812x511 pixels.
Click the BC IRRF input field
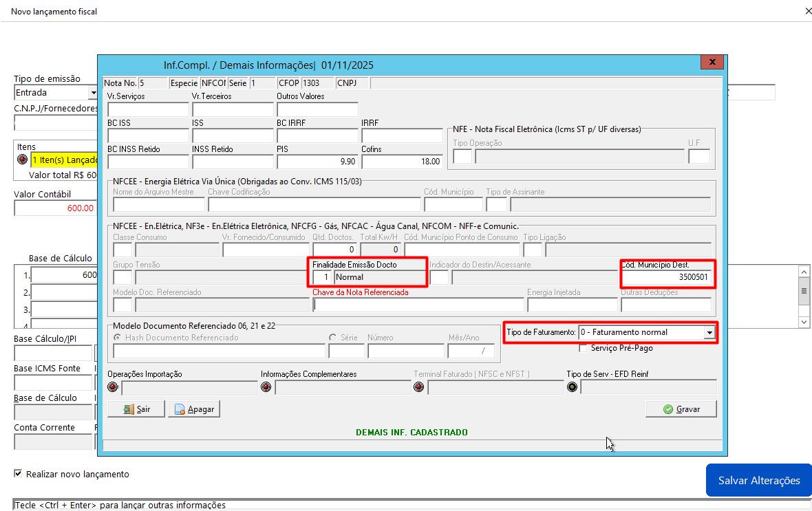[317, 135]
